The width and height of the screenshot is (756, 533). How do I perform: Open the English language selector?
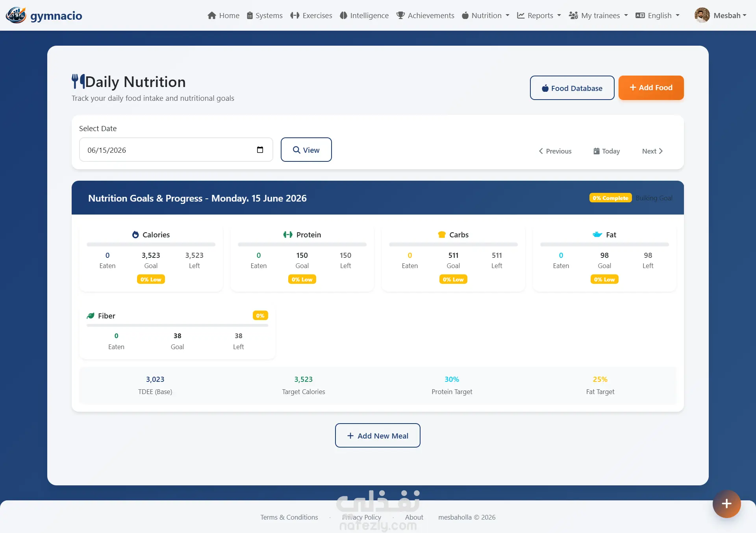658,15
